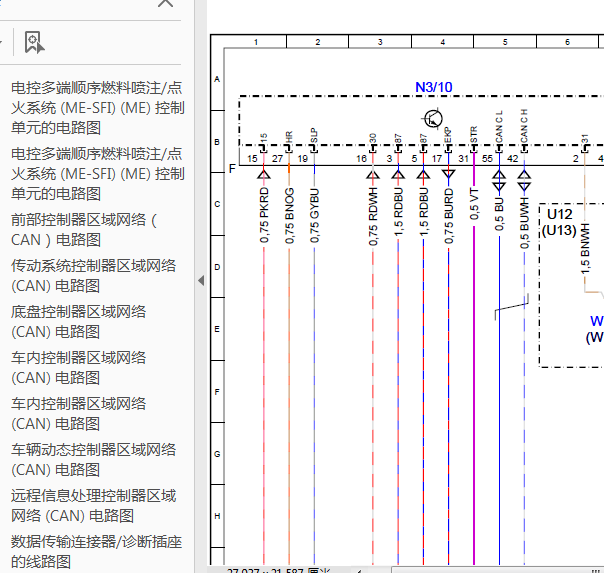Click the EKP pin label
This screenshot has width=604, height=573.
coord(448,135)
